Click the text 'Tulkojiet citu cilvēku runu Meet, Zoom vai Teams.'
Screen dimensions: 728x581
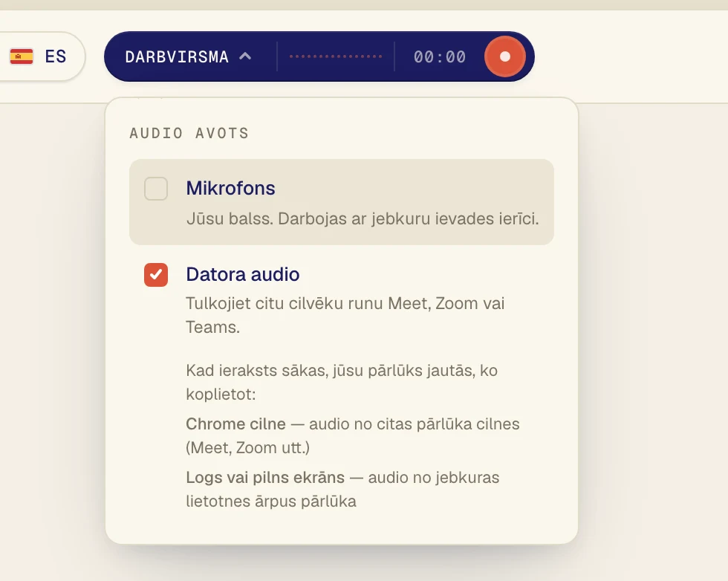pos(345,315)
